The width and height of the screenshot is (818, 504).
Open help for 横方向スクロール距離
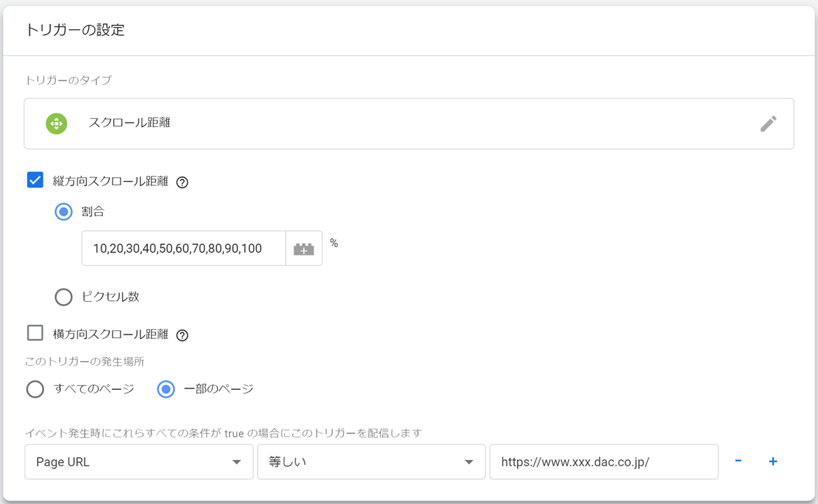(182, 335)
